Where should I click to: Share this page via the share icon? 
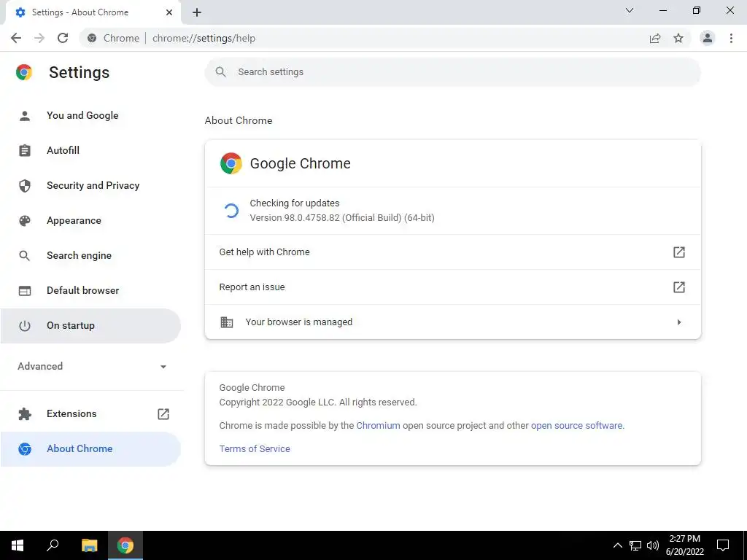[x=655, y=38]
